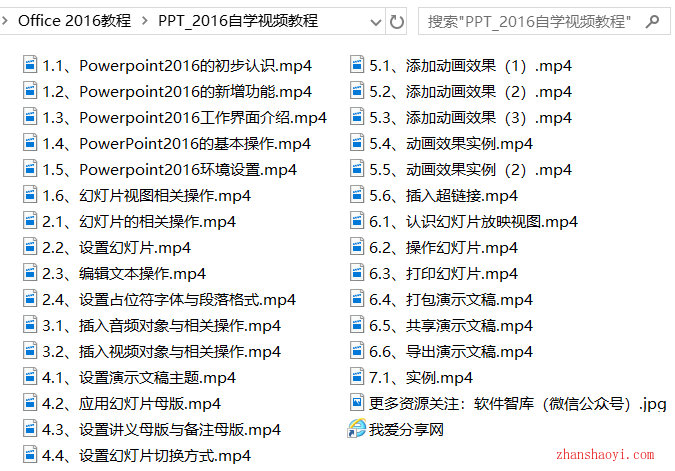Click the video icon of 5.3 添加动画效果（3）.mp4
Screen dimensions: 675x471
(x=357, y=117)
